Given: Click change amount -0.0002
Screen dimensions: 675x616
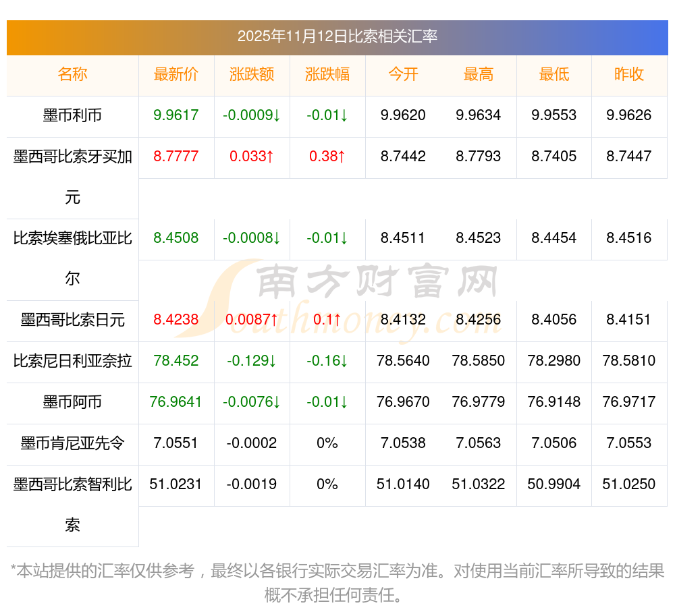Looking at the screenshot, I should [x=252, y=443].
